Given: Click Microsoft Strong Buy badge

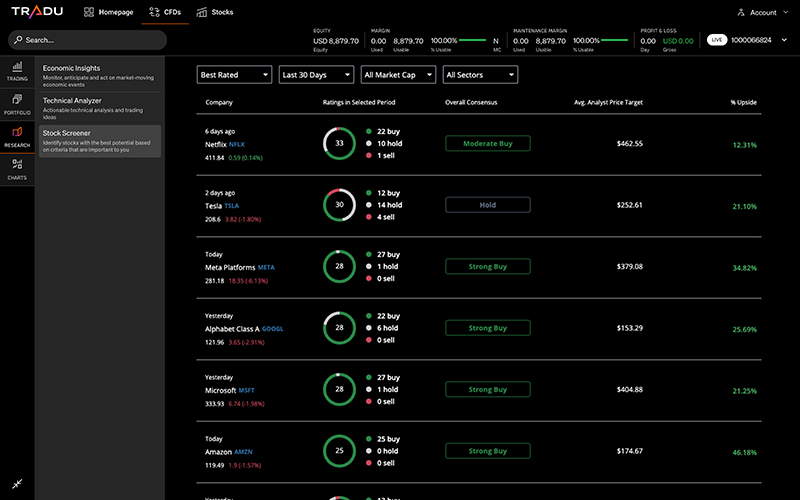Looking at the screenshot, I should 488,389.
